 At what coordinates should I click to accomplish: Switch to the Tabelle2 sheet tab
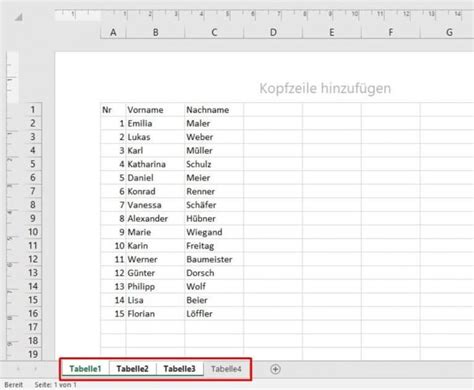click(x=132, y=369)
